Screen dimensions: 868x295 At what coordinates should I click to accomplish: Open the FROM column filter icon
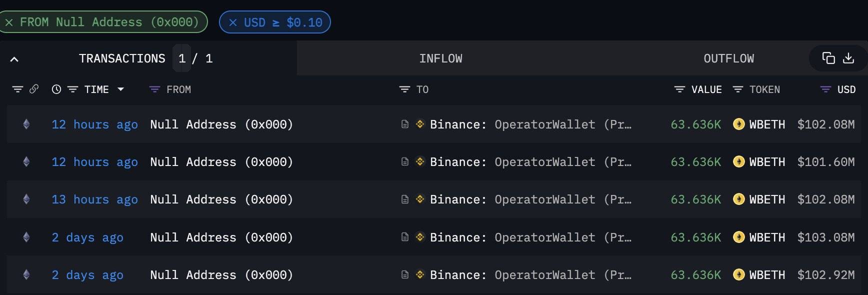(154, 89)
